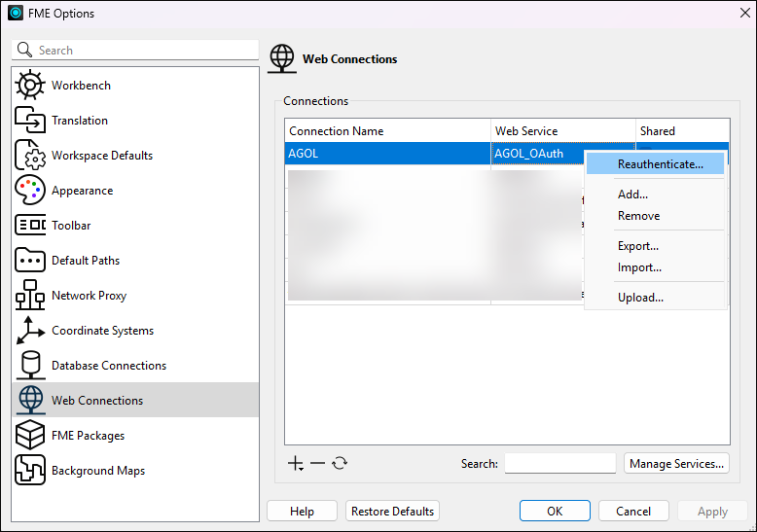
Task: Select the Workbench label in sidebar
Action: pyautogui.click(x=81, y=86)
